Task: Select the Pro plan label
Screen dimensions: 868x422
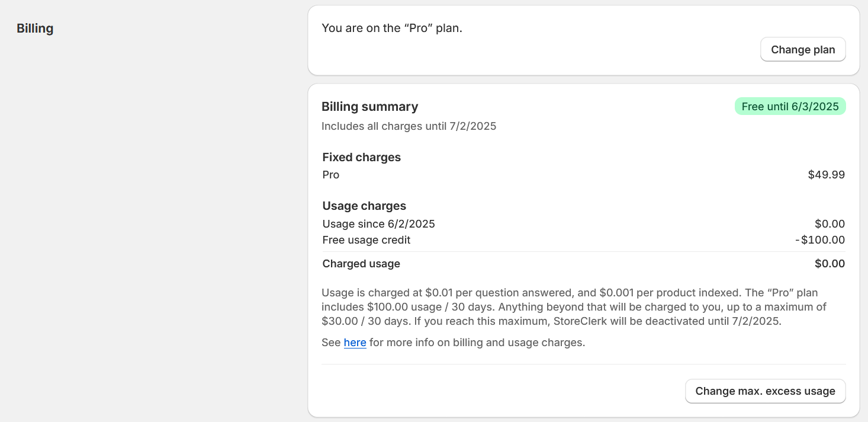Action: pos(330,174)
